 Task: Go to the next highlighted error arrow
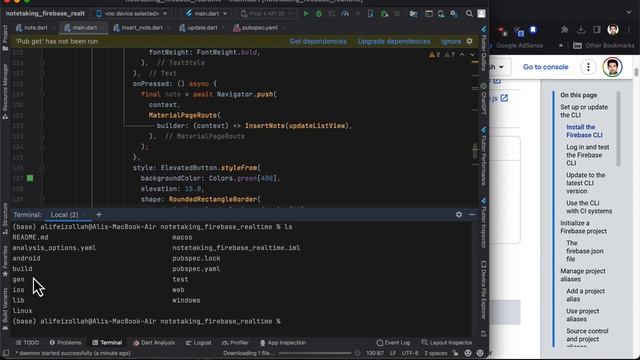pyautogui.click(x=472, y=55)
